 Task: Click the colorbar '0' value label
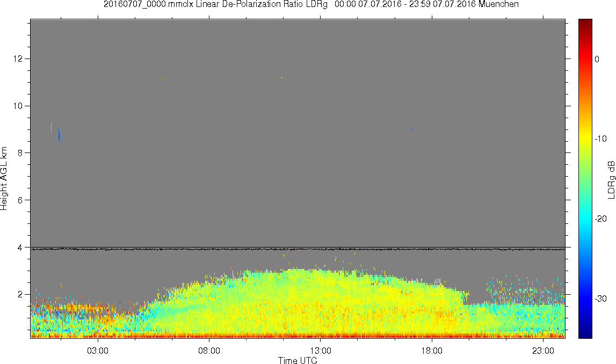[x=597, y=59]
